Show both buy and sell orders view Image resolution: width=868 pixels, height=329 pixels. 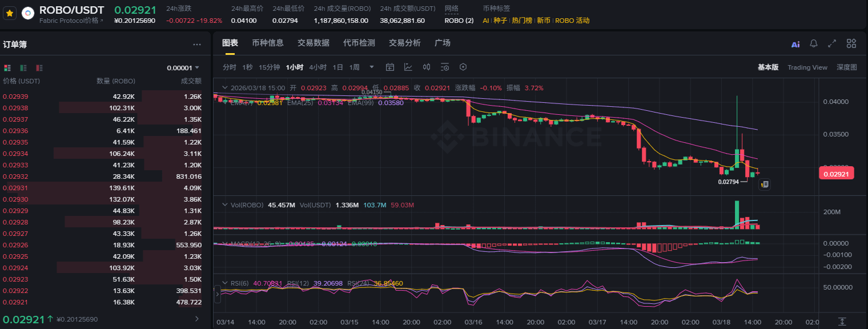pos(7,67)
